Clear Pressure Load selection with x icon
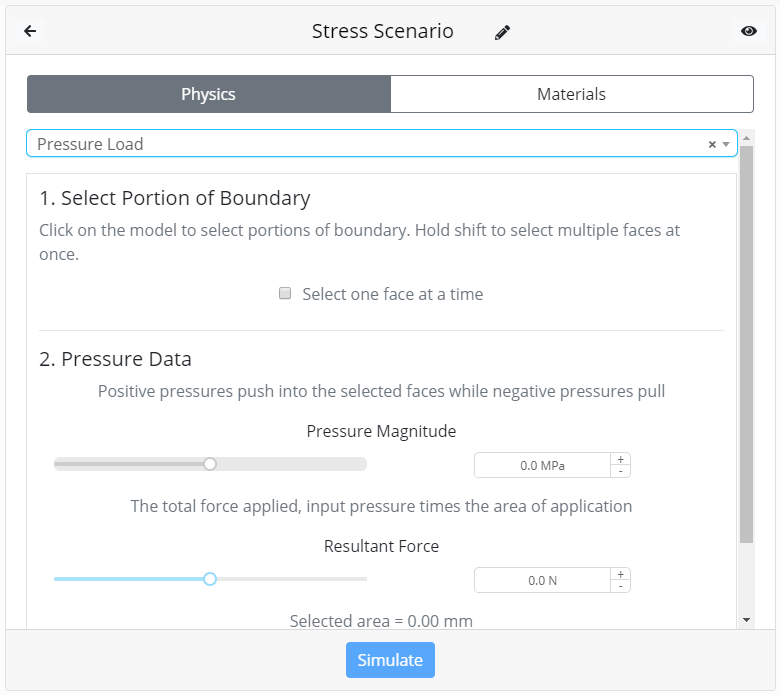Viewport: 780px width, 695px height. [x=712, y=144]
